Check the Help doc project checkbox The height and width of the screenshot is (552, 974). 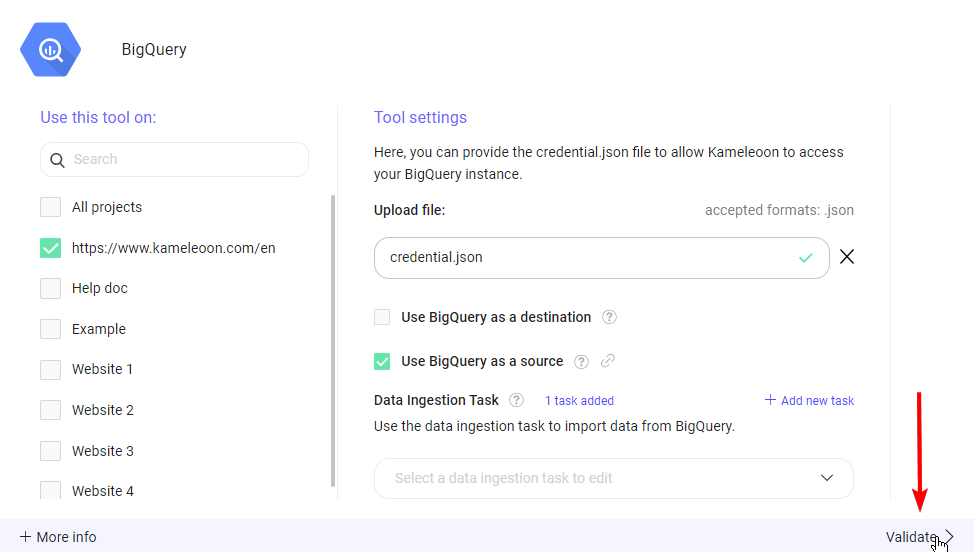click(x=50, y=288)
